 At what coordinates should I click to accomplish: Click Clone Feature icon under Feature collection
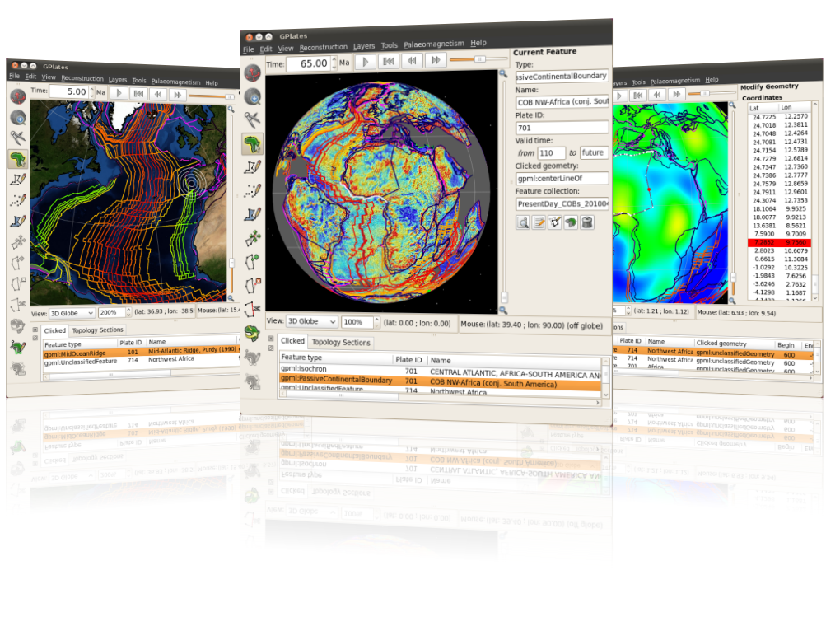571,222
